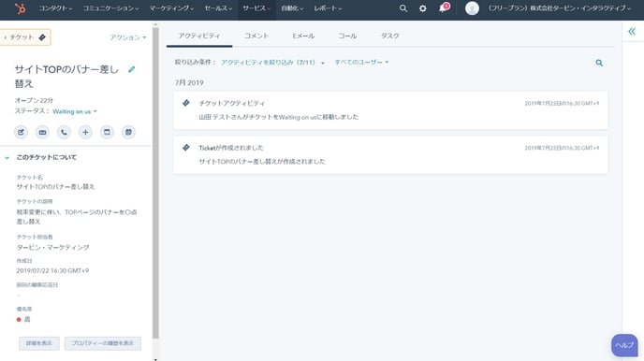The image size is (644, 361).
Task: Switch to the アクティビティ tab
Action: pos(199,36)
